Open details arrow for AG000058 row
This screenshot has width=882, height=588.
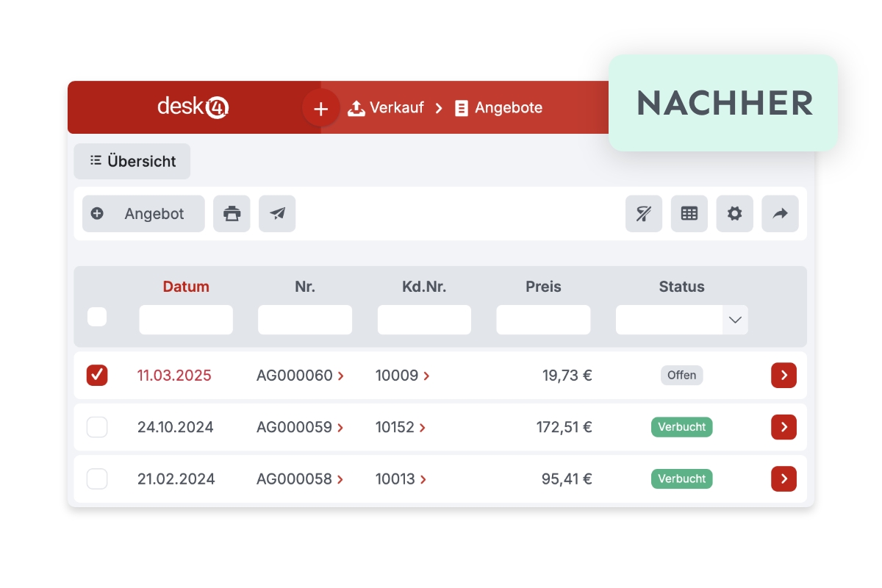tap(784, 479)
